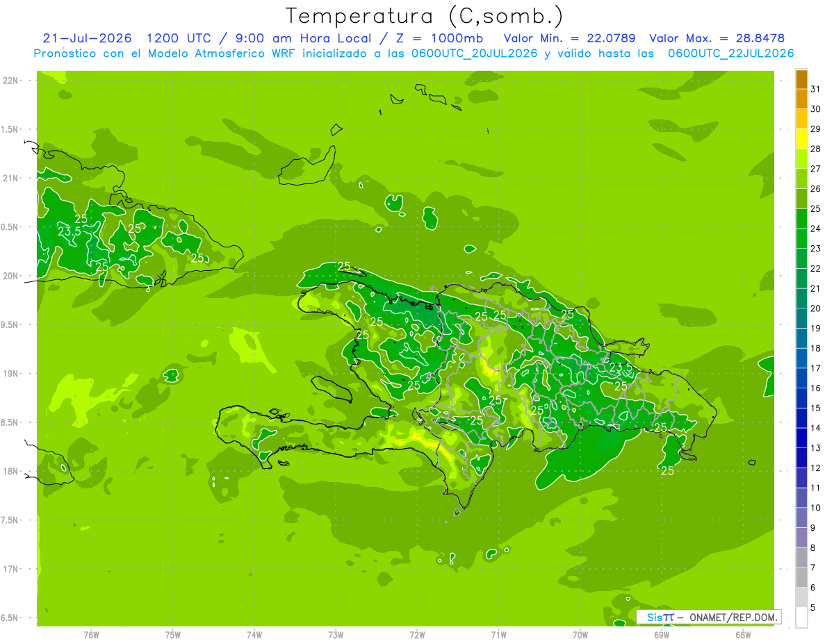
Task: Click the SisPI - ONAMET/REP.DOM. watermark
Action: [708, 617]
